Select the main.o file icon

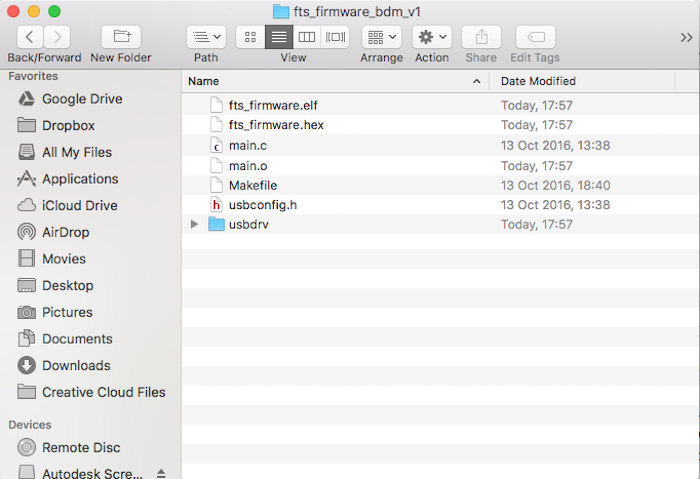click(217, 165)
